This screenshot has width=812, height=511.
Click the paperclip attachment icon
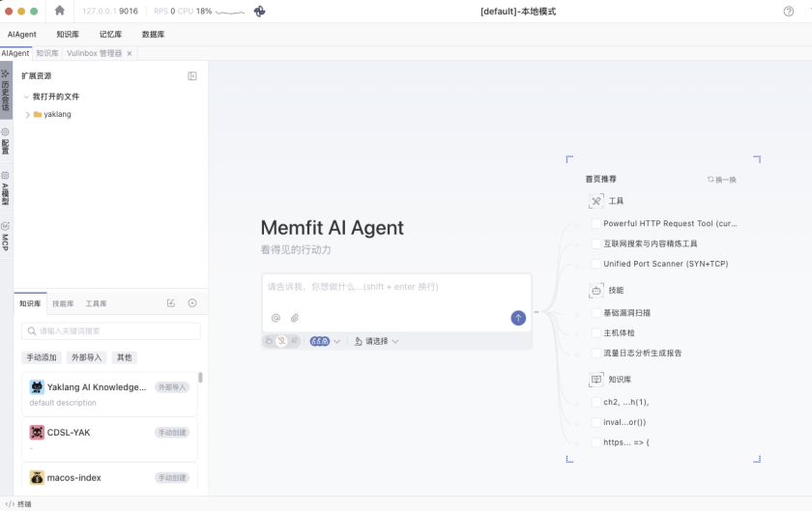pos(295,318)
